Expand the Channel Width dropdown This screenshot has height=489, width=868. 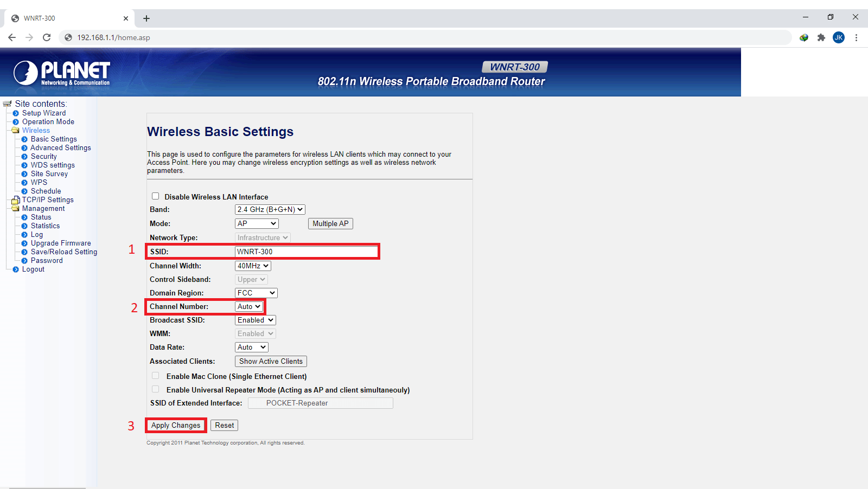(253, 266)
